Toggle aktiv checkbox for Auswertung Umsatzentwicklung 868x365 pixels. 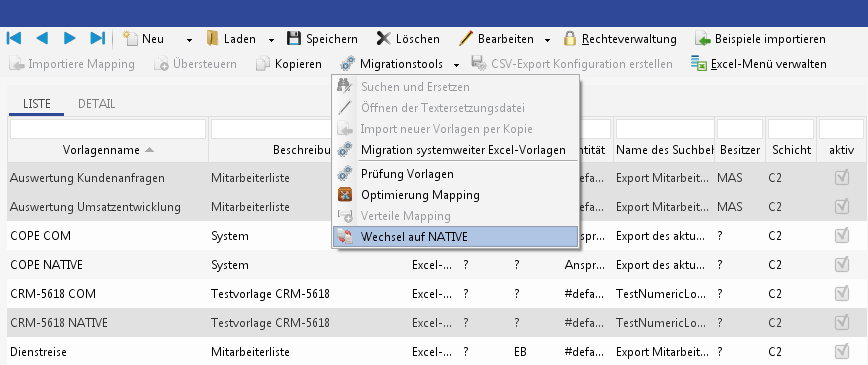click(x=842, y=207)
